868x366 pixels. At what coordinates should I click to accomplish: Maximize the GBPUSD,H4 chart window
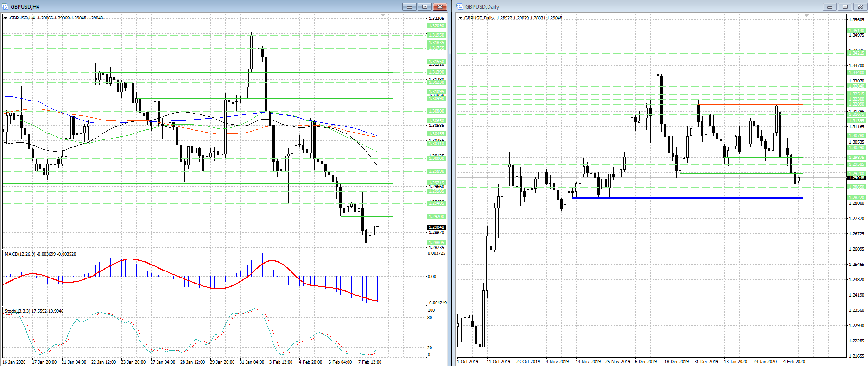(x=424, y=6)
